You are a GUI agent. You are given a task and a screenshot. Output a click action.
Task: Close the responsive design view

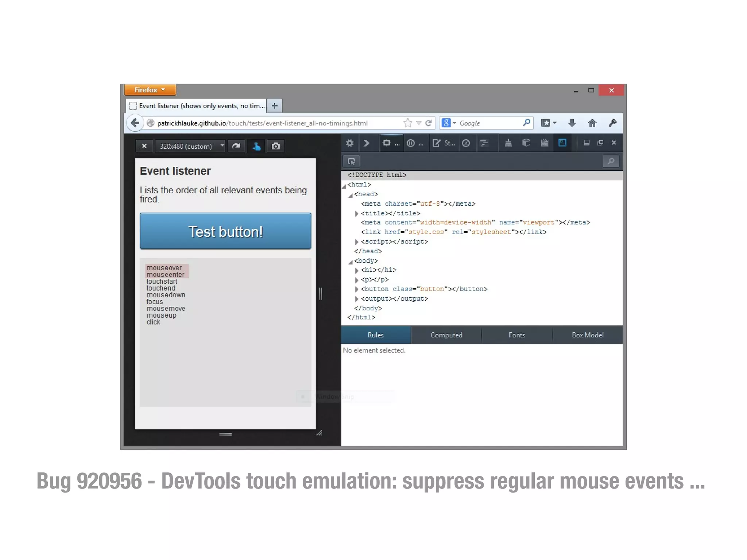point(144,146)
